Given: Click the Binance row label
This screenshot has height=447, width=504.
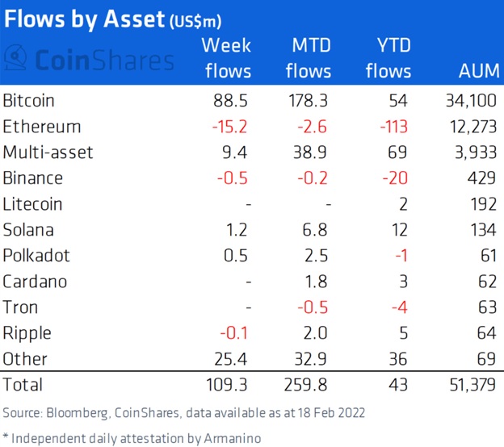Looking at the screenshot, I should point(33,178).
